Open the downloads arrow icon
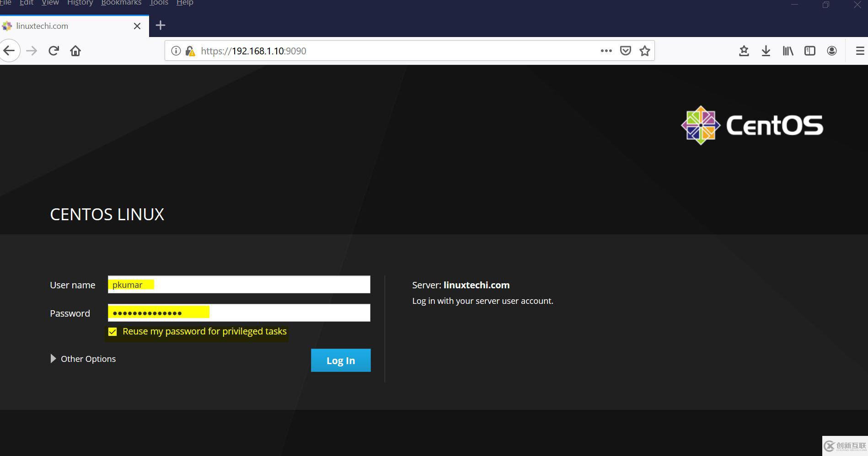Viewport: 868px width, 456px height. [766, 51]
